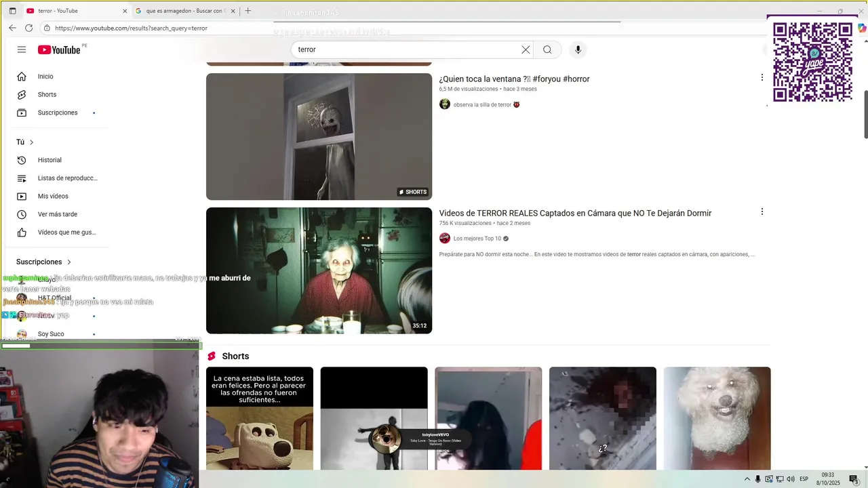868x488 pixels.
Task: Open Suscripciones in the sidebar
Action: 57,113
